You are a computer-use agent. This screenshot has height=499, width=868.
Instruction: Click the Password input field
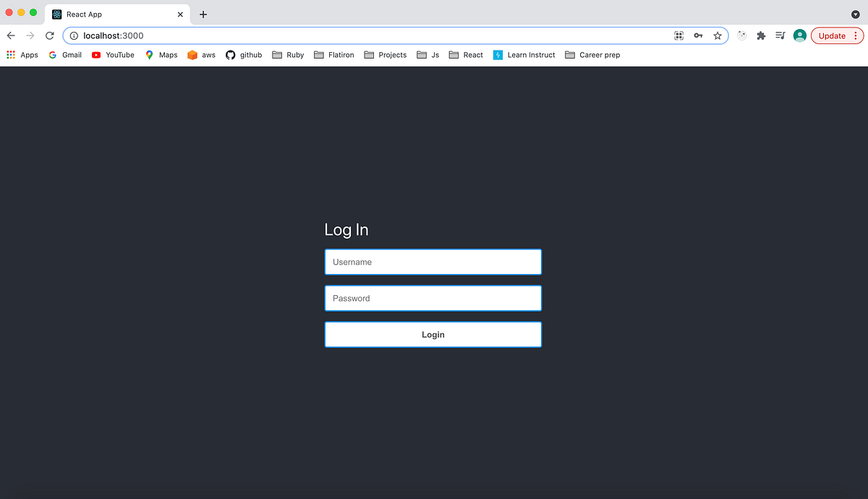[x=433, y=298]
